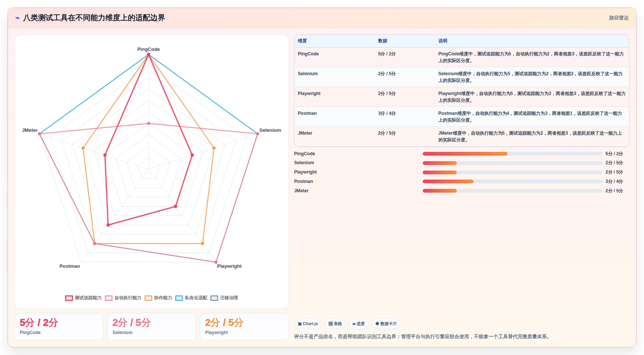Click the Postman description text in the table
Screen dimensions: 644x355
[x=530, y=117]
